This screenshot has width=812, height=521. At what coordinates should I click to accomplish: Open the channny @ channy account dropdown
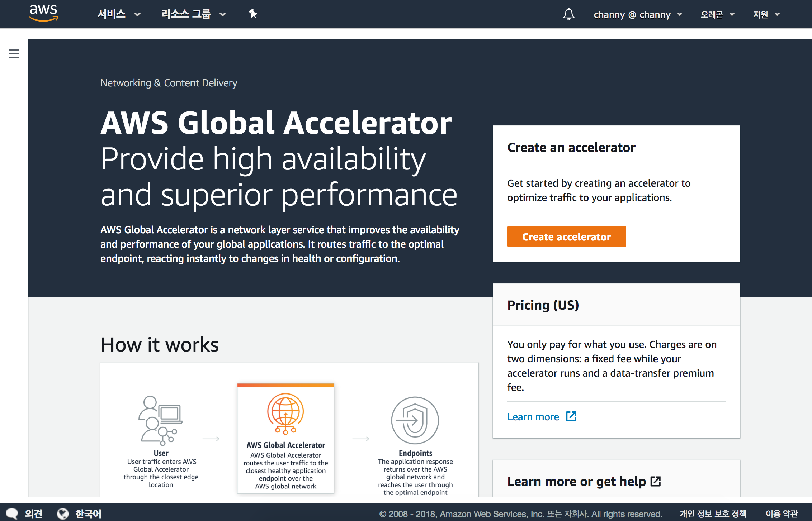(x=638, y=15)
